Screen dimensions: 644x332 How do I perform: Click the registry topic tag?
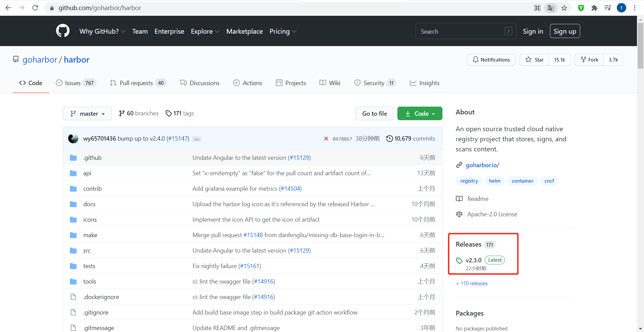click(x=469, y=181)
